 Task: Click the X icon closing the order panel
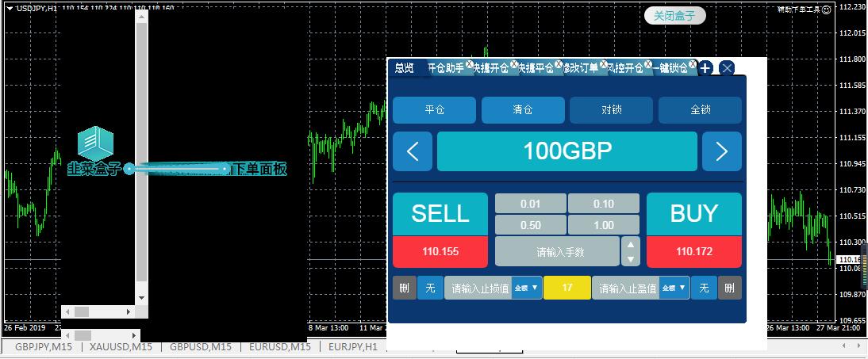(x=727, y=68)
